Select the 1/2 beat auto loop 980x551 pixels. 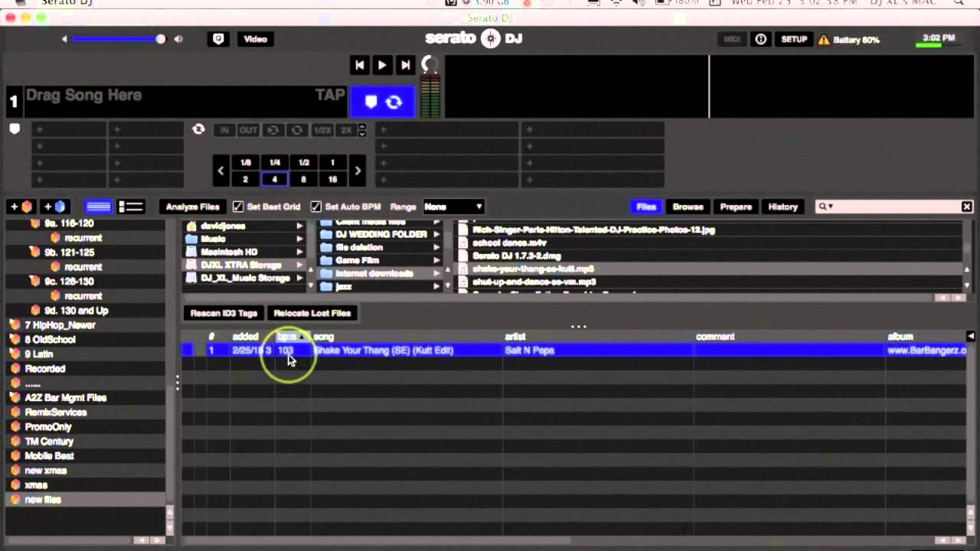pyautogui.click(x=304, y=163)
